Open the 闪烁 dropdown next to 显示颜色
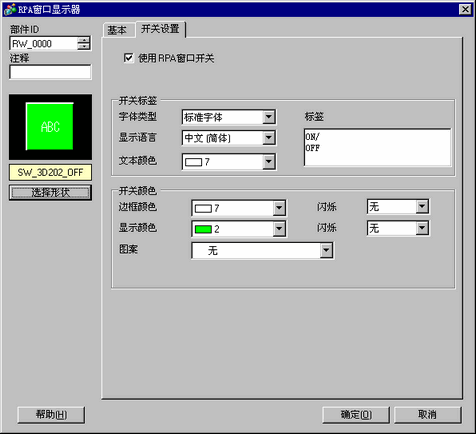The height and width of the screenshot is (434, 476). coord(398,228)
